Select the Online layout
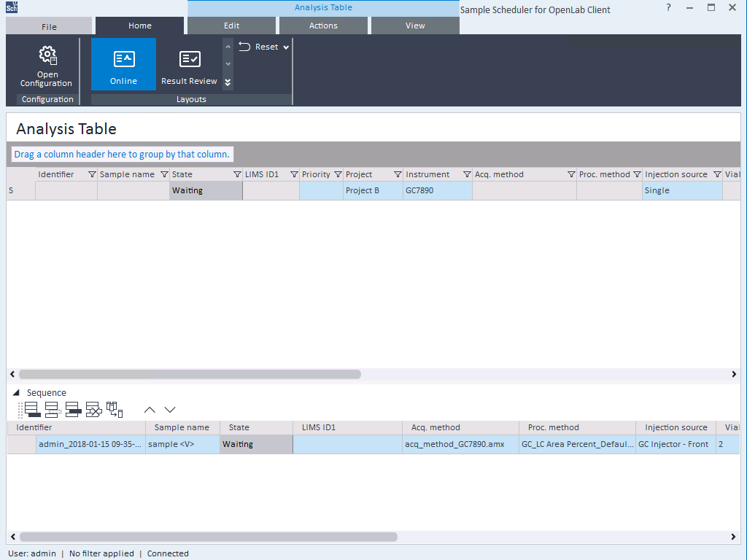 (123, 65)
